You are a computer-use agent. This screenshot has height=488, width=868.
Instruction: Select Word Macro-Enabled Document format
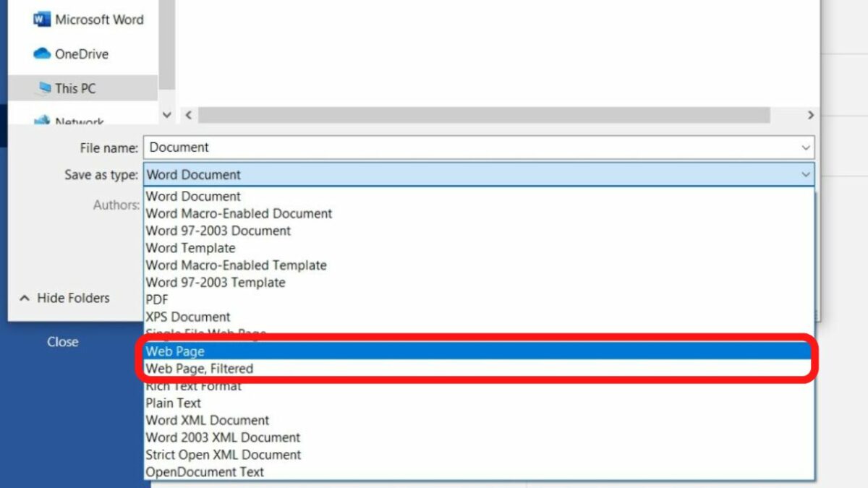pos(239,213)
